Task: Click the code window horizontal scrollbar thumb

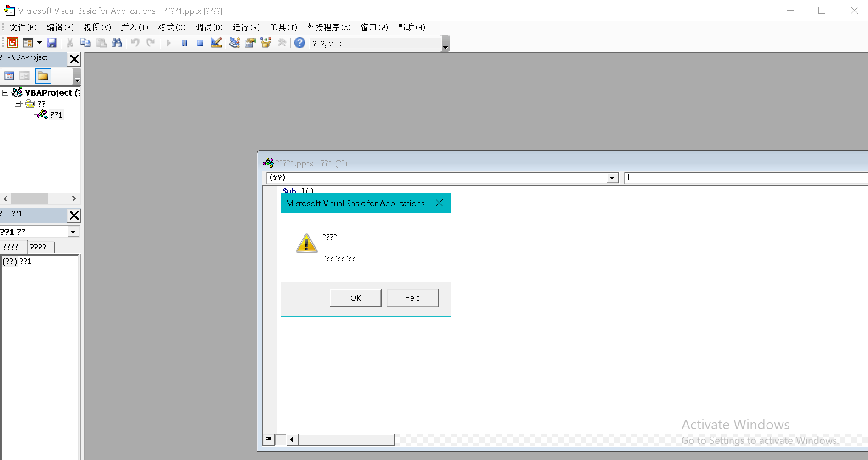Action: pyautogui.click(x=346, y=439)
